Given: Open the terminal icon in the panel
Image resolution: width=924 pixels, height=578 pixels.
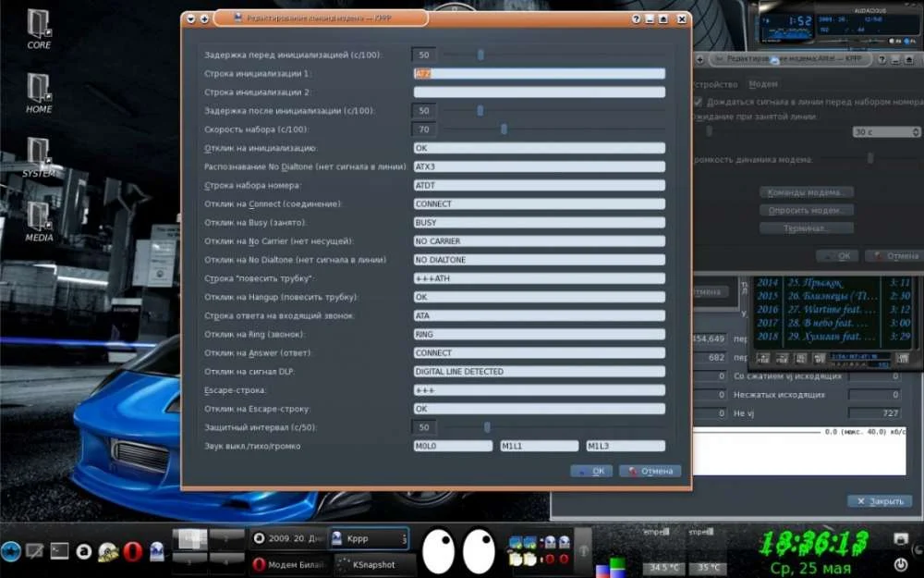Looking at the screenshot, I should 59,551.
